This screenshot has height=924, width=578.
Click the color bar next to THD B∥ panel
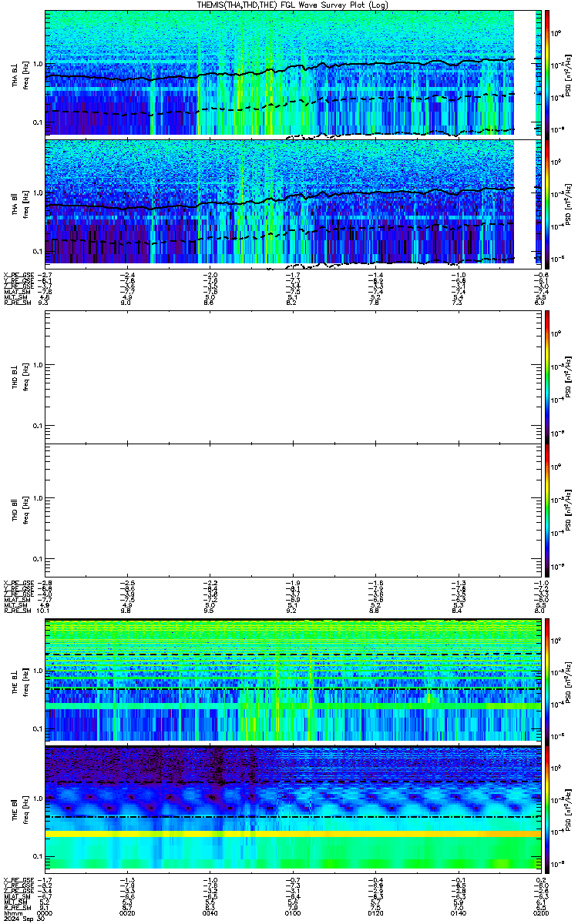pyautogui.click(x=547, y=511)
